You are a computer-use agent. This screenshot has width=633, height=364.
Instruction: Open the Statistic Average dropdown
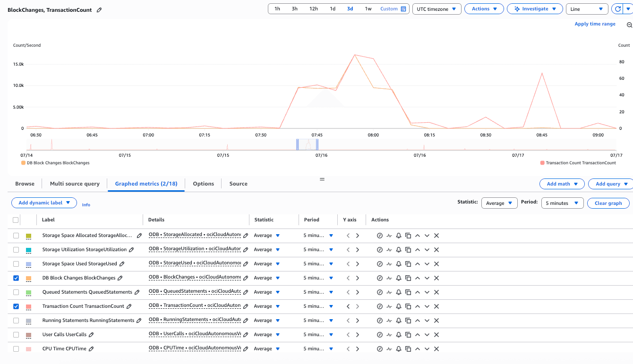click(499, 202)
